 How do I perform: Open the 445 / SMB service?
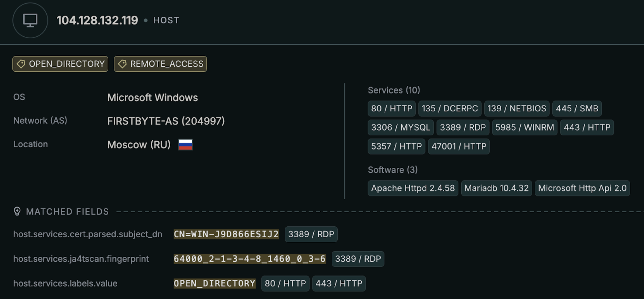pos(577,108)
